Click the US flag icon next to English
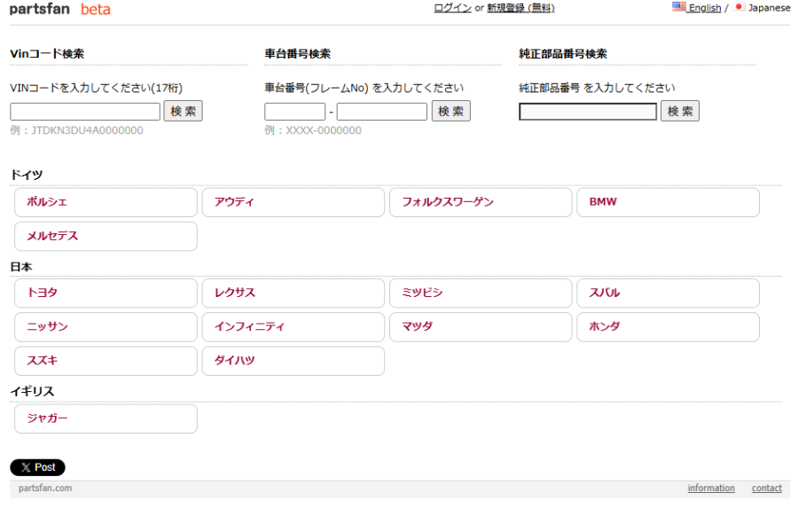This screenshot has height=532, width=798. (x=677, y=7)
